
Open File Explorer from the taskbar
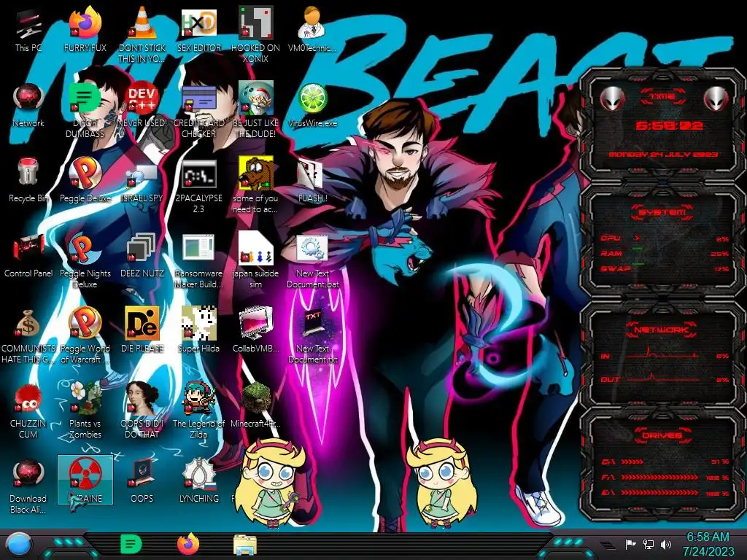coord(245,544)
